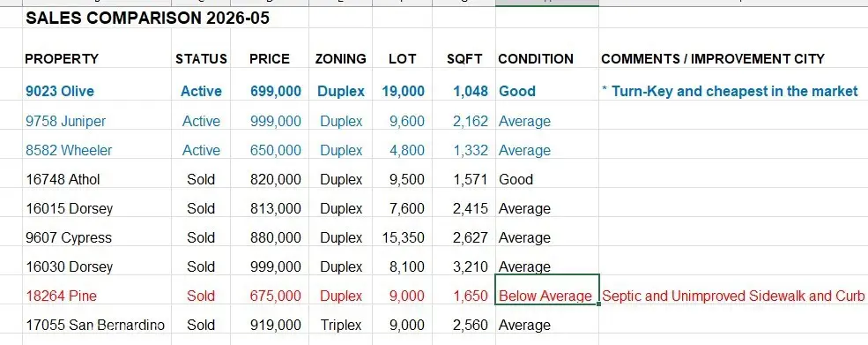Click the Below Average condition cell
The height and width of the screenshot is (345, 868).
point(545,296)
